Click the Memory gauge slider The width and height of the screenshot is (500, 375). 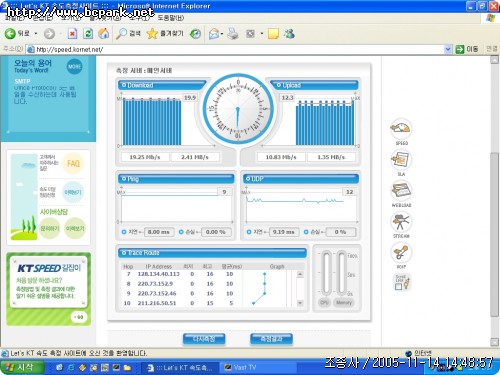click(341, 273)
